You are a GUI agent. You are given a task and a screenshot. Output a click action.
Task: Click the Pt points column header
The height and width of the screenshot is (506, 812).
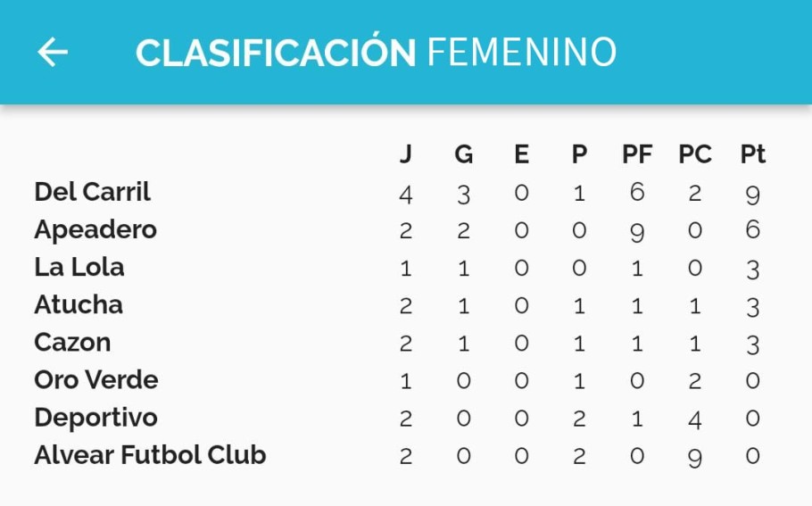(x=753, y=154)
